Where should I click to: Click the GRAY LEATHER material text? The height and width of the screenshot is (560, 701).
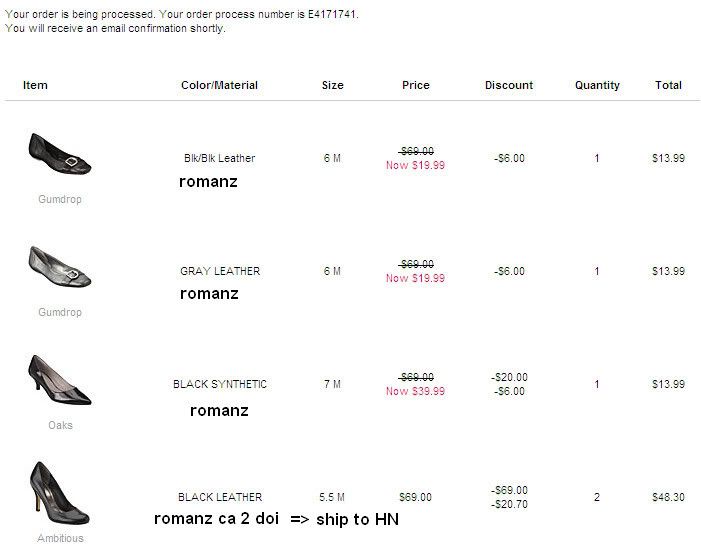pos(219,271)
